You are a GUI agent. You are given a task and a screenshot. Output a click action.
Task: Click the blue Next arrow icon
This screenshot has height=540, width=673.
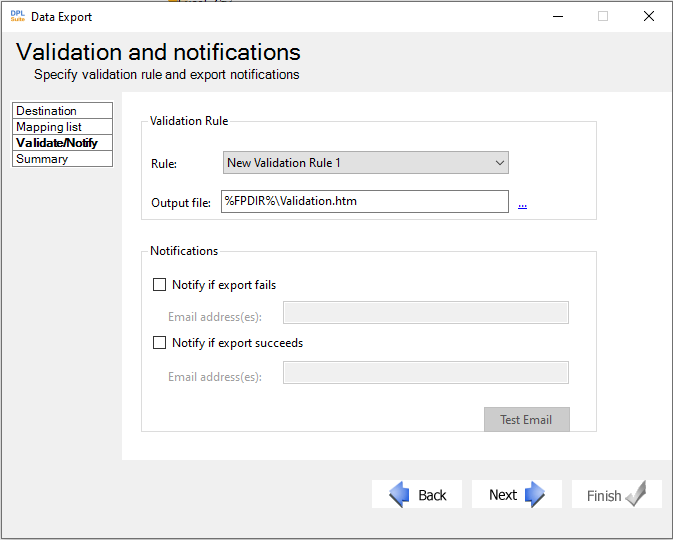coord(534,494)
